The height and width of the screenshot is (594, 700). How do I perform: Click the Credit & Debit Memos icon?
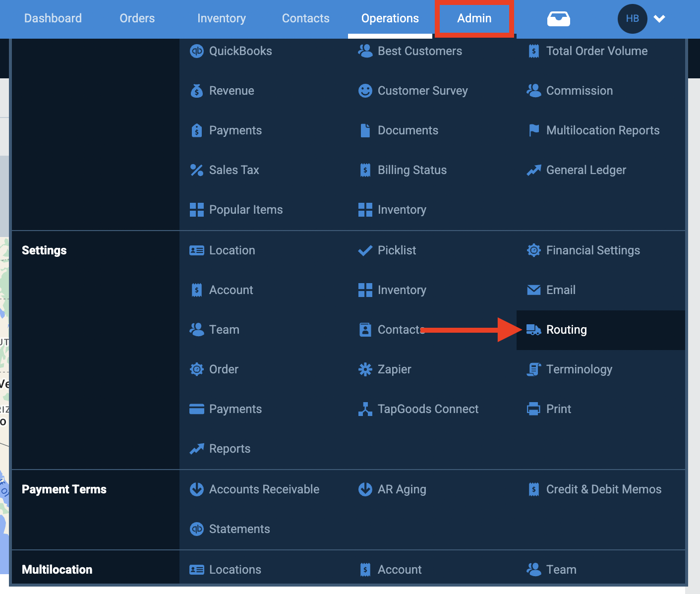coord(534,489)
